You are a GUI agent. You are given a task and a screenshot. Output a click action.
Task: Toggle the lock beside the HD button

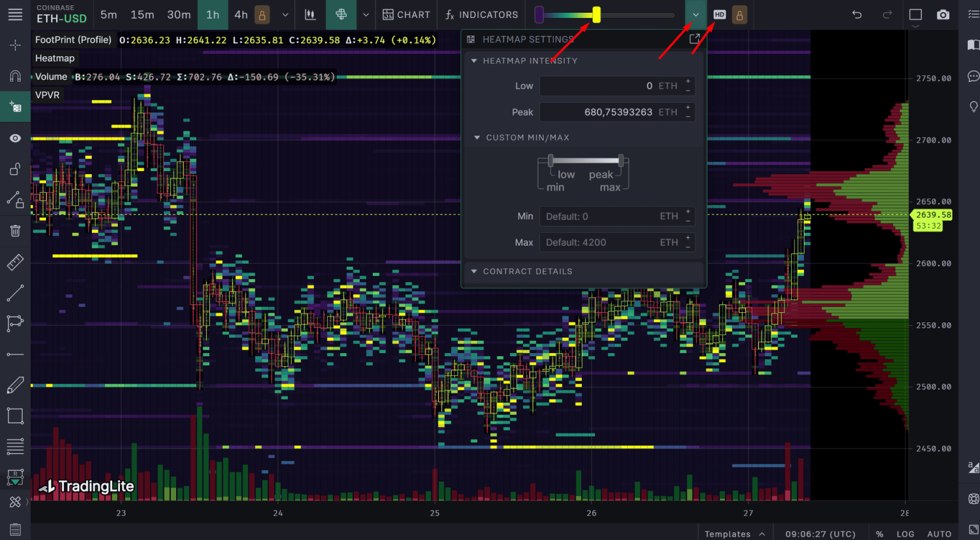[x=739, y=14]
